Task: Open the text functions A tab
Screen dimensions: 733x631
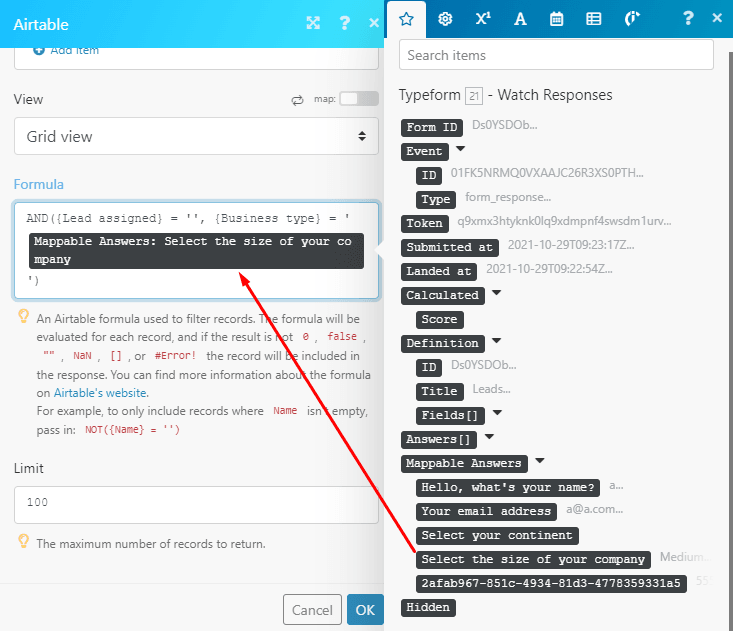Action: tap(520, 18)
